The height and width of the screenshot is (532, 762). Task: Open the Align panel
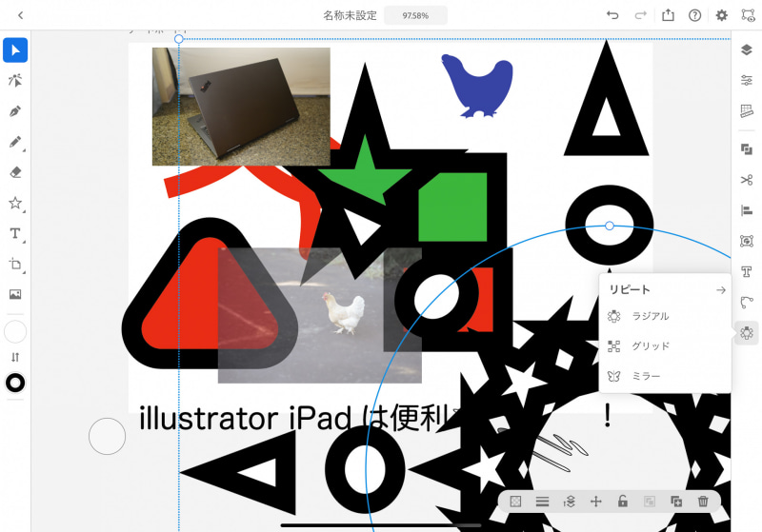pos(747,210)
